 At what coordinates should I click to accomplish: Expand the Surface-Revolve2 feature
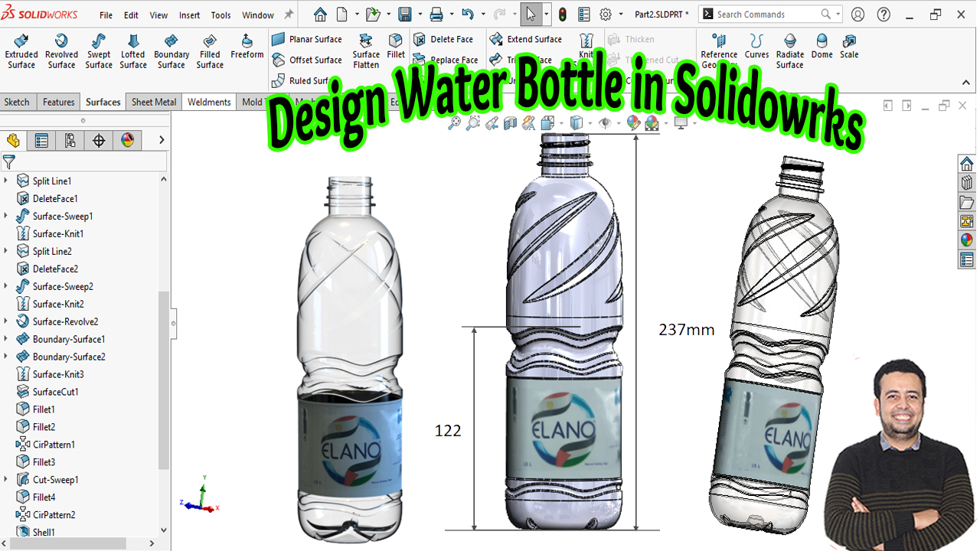(x=6, y=321)
